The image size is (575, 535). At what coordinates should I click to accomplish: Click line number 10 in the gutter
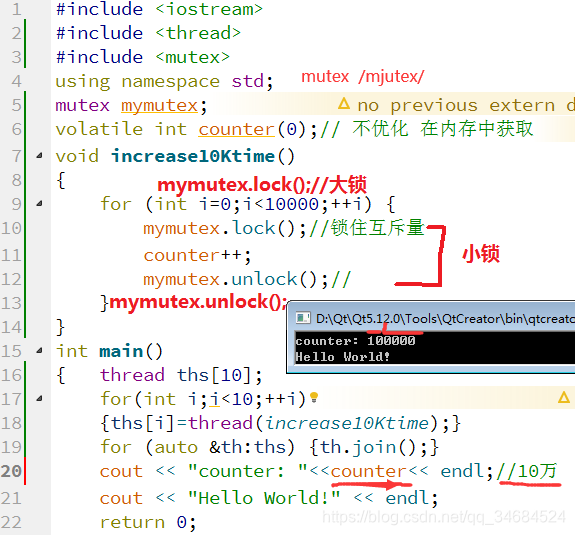pyautogui.click(x=11, y=228)
